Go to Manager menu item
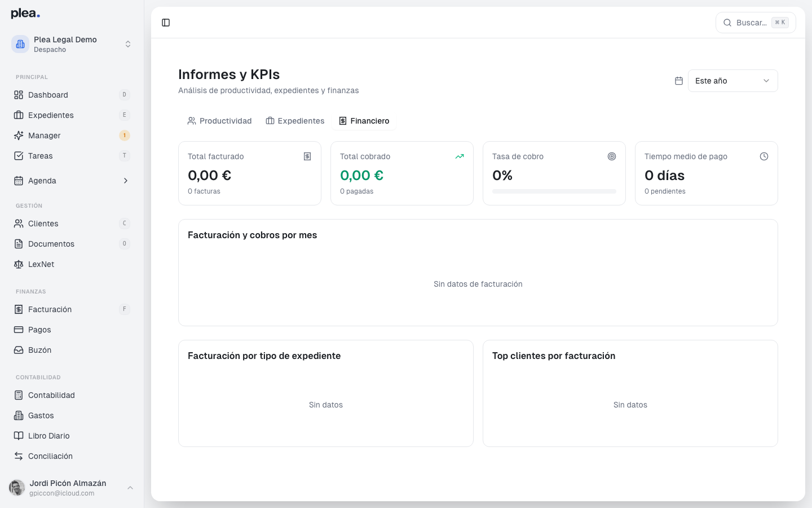The image size is (812, 508). (72, 135)
